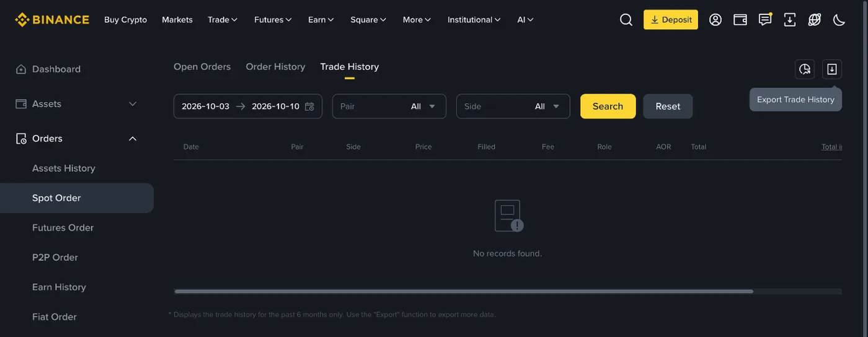Click the calendar icon in date range
Image resolution: width=868 pixels, height=337 pixels.
[309, 107]
